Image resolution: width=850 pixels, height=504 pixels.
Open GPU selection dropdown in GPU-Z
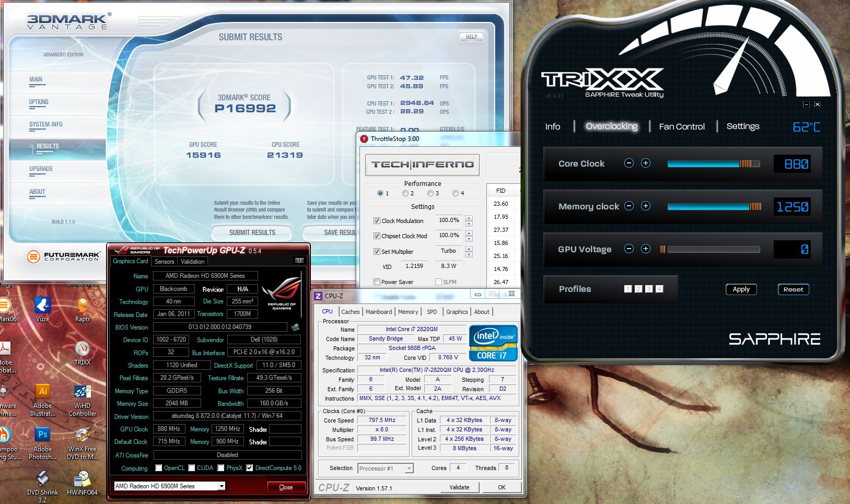(222, 486)
